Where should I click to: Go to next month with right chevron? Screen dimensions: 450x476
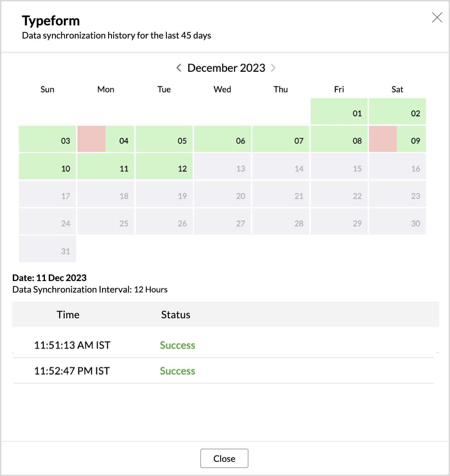(273, 68)
